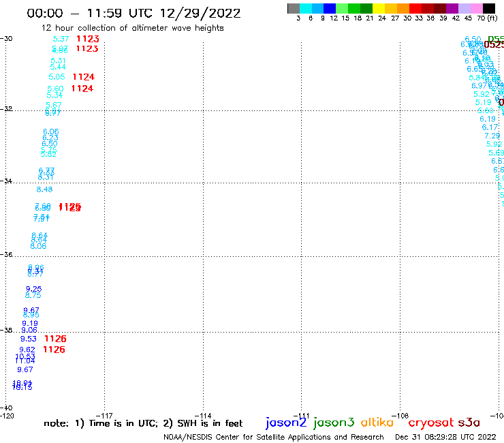This screenshot has height=443, width=504.
Task: Click time stamp 1126 beside 9.62
Action: point(54,350)
